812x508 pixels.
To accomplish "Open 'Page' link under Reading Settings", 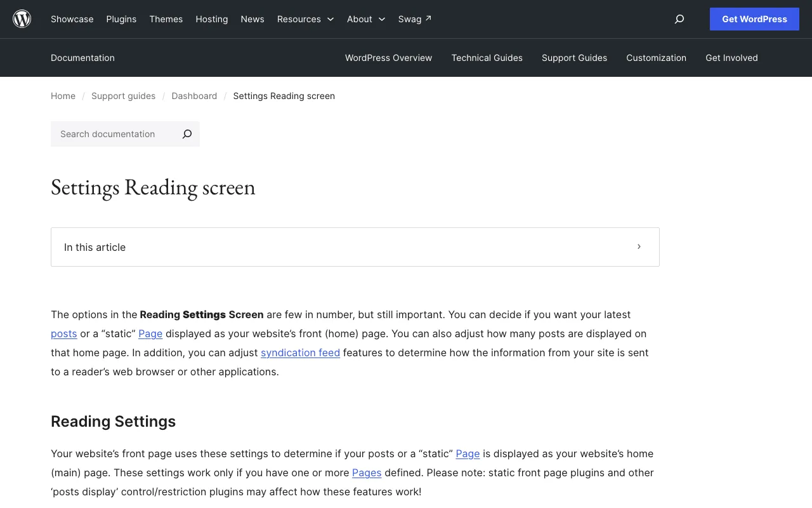I will click(x=468, y=453).
